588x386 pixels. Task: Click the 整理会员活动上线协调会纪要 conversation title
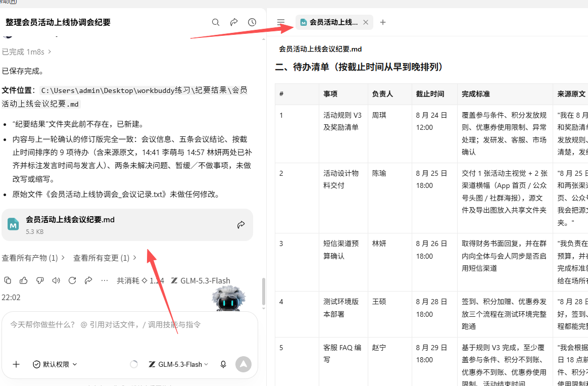(x=58, y=22)
